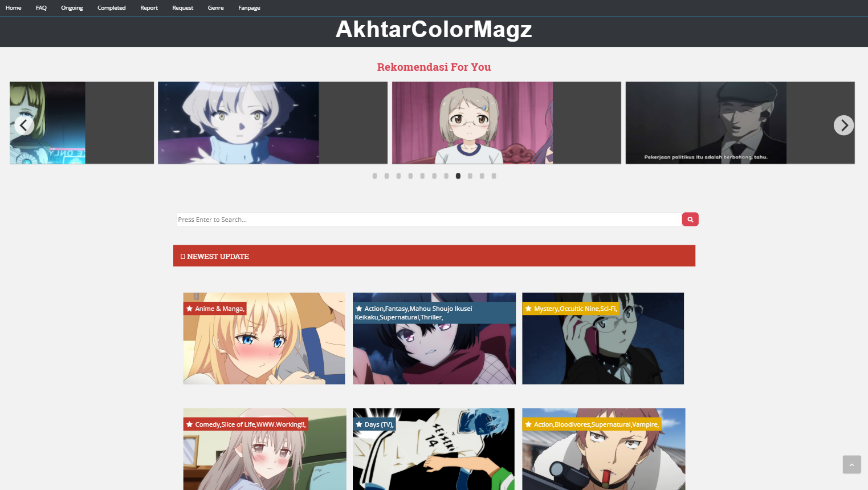Click the Rekomendasi For You heading
868x490 pixels.
click(x=434, y=67)
